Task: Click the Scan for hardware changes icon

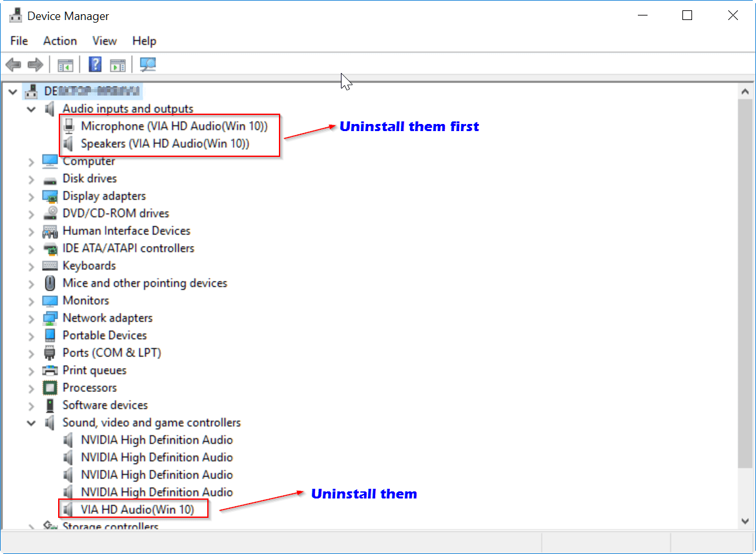Action: [x=147, y=64]
